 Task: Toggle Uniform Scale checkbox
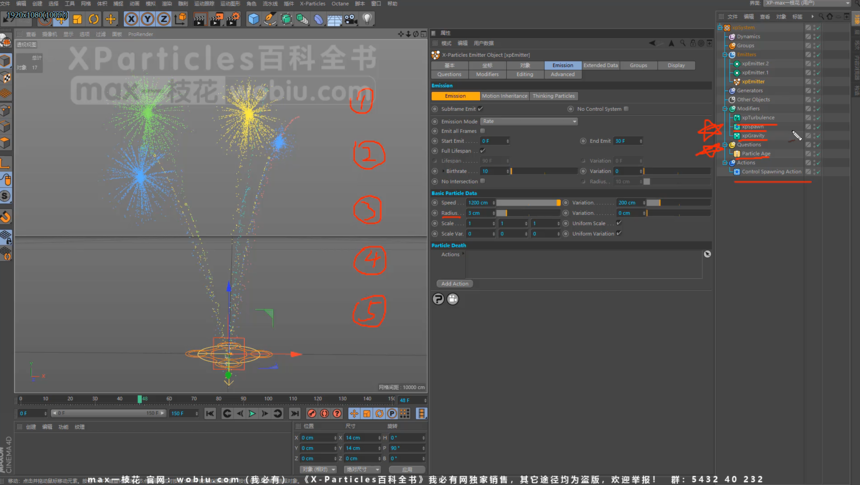point(619,223)
